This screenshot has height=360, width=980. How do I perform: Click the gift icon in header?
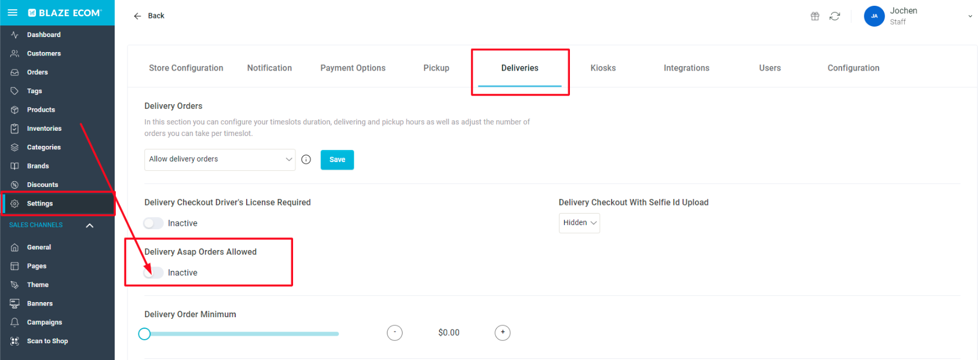click(x=815, y=16)
